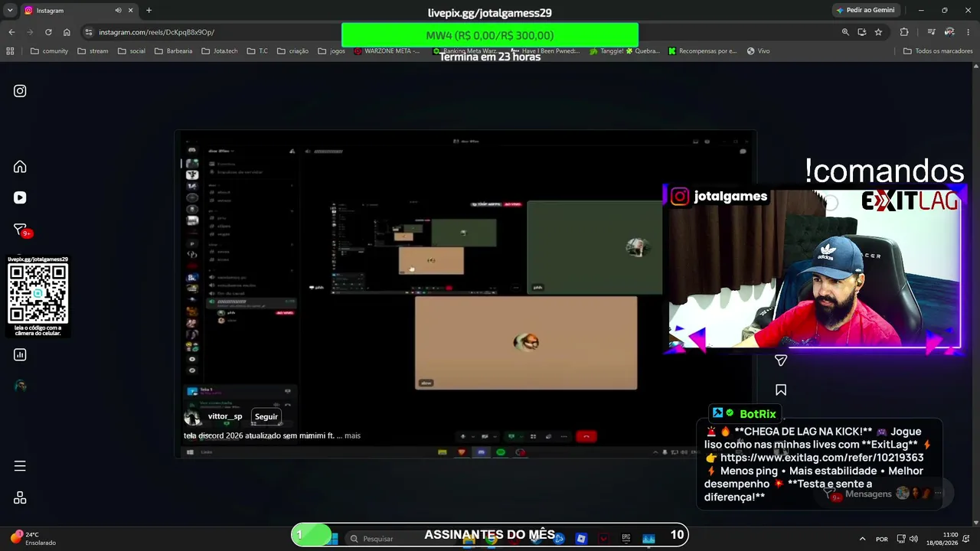The height and width of the screenshot is (551, 980).
Task: Open the T.C bookmarks folder
Action: (x=257, y=51)
